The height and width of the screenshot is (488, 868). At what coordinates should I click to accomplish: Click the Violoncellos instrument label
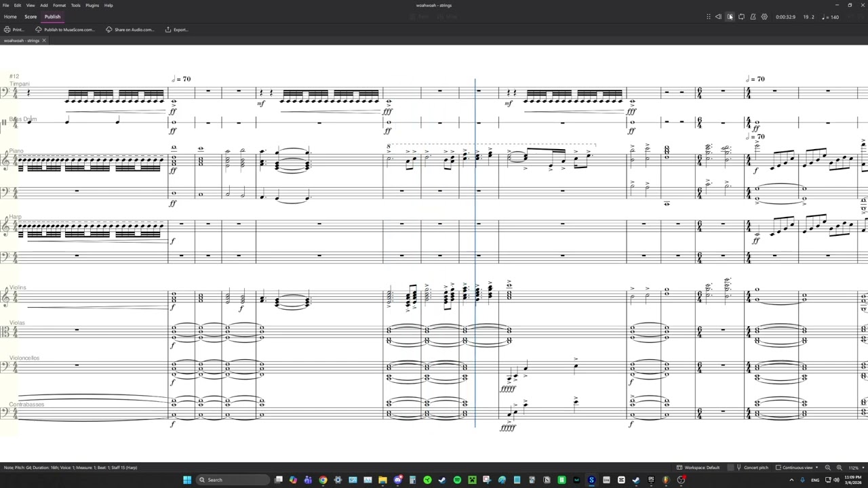click(24, 358)
